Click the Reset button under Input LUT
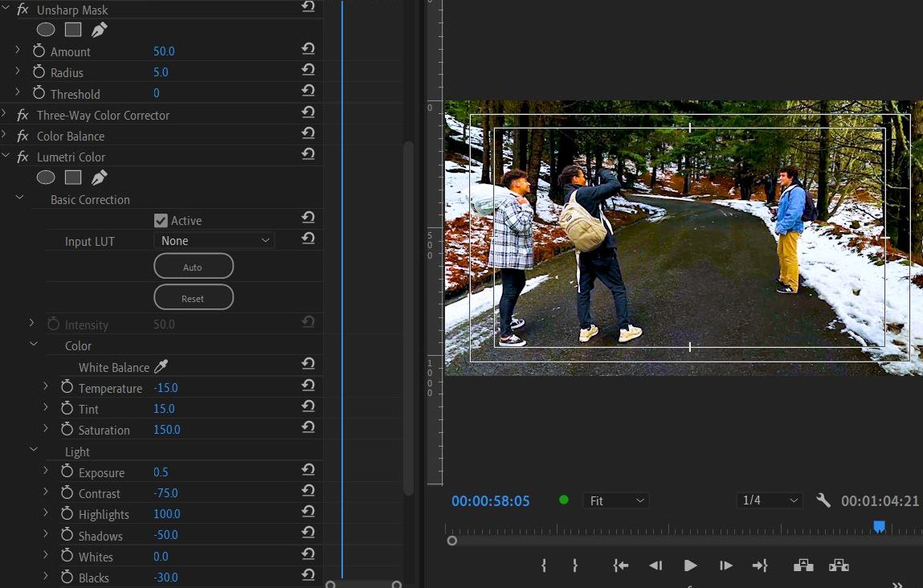Image resolution: width=923 pixels, height=588 pixels. pos(194,297)
